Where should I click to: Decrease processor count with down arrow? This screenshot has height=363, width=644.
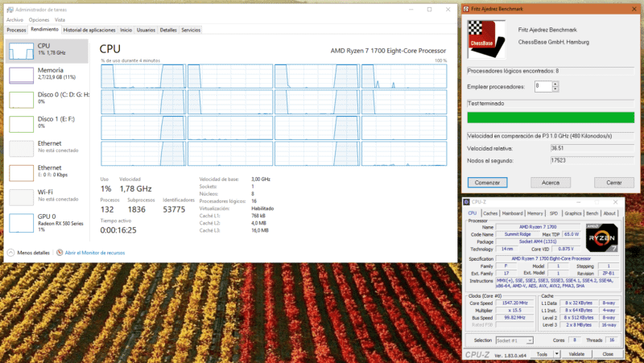click(x=555, y=89)
